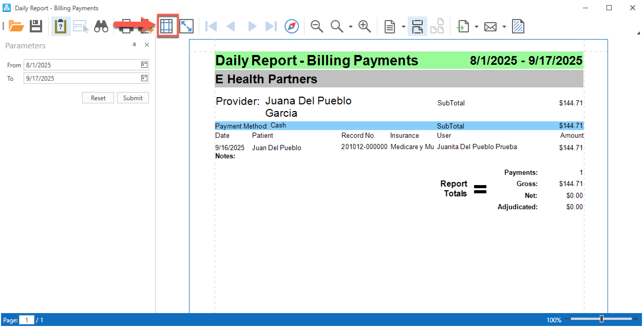Expand the Export document dropdown arrow
Viewport: 644px width, 328px height.
tap(477, 27)
